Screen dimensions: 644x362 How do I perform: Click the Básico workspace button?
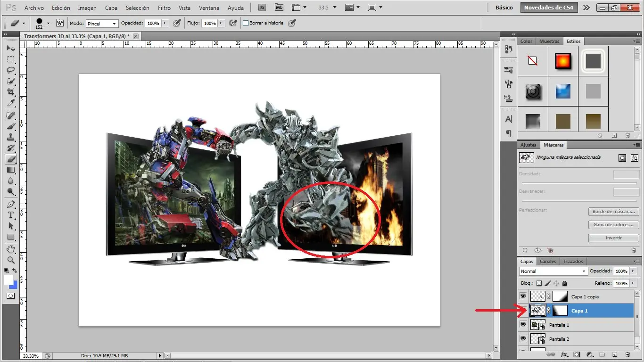504,8
